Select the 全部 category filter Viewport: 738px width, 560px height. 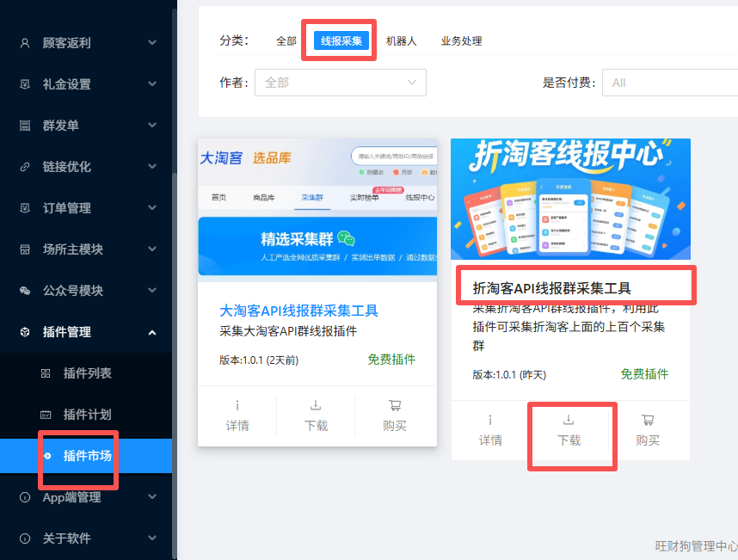click(x=286, y=41)
